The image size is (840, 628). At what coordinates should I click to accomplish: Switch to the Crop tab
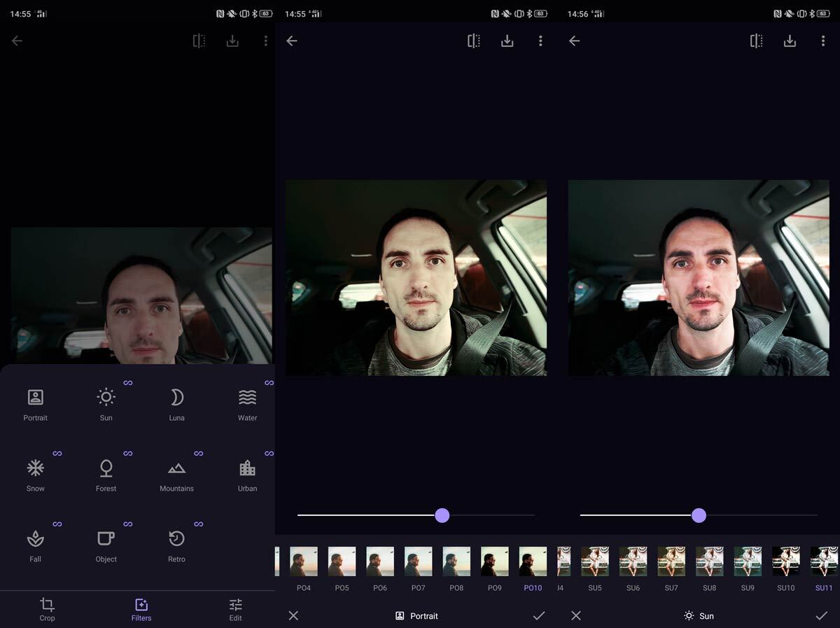click(x=47, y=609)
